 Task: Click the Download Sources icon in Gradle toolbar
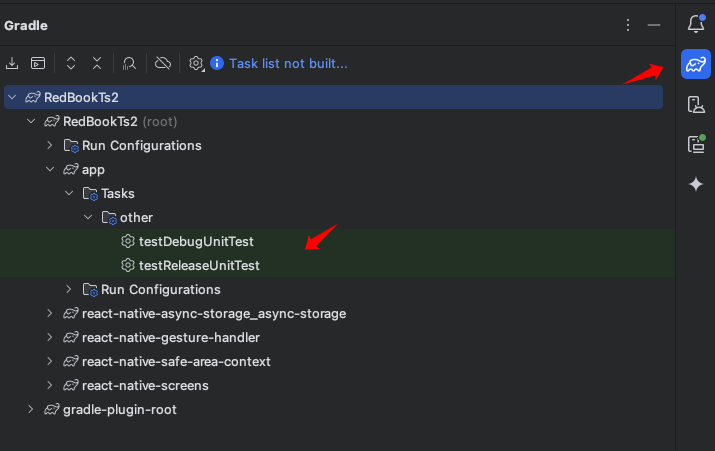click(x=12, y=63)
